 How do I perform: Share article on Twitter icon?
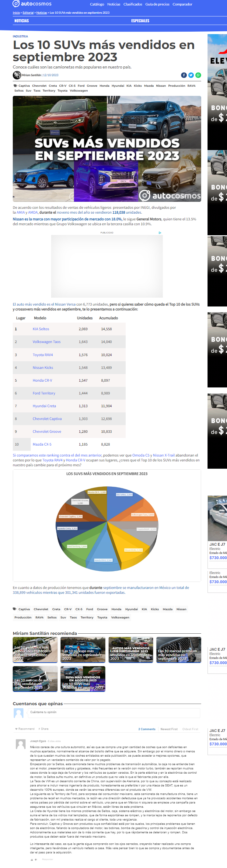point(191,75)
